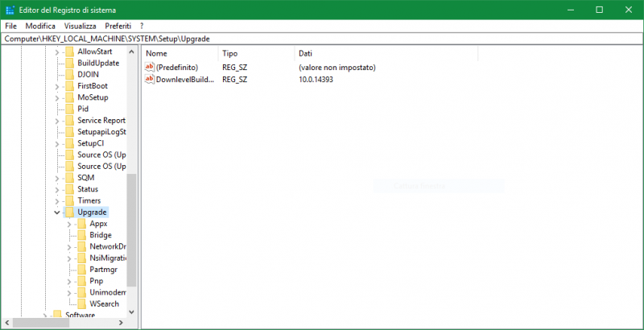644x330 pixels.
Task: Select the FirstBoot folder icon
Action: pyautogui.click(x=70, y=86)
